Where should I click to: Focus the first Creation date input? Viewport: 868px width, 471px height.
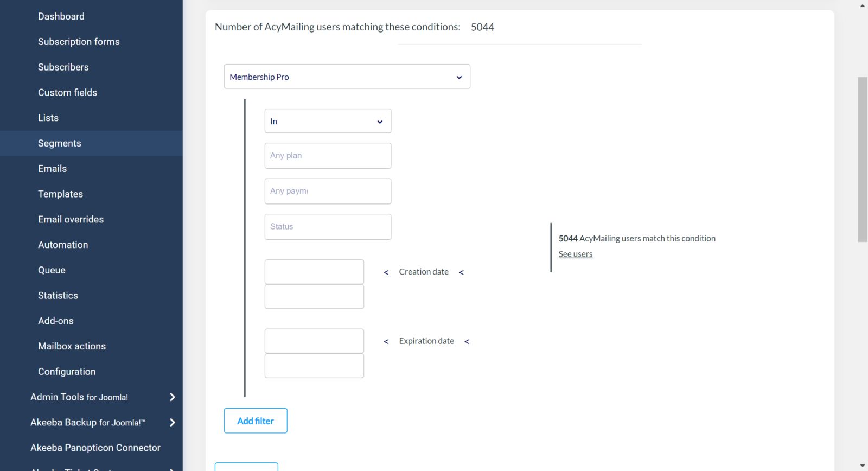pos(314,272)
